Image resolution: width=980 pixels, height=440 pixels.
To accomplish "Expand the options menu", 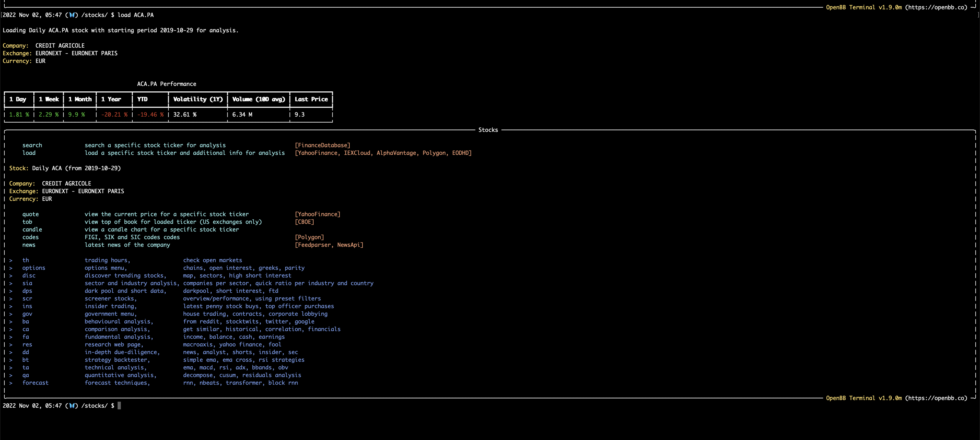I will (33, 268).
